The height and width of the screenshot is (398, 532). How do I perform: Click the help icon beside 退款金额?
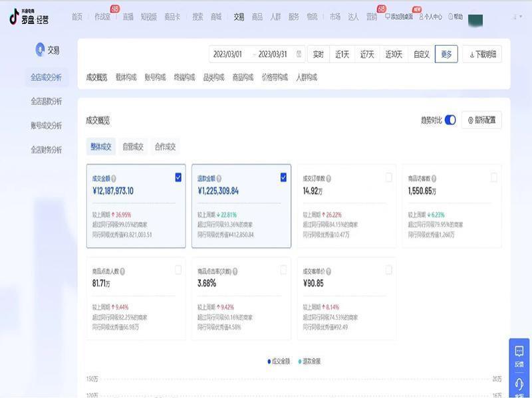pos(219,178)
